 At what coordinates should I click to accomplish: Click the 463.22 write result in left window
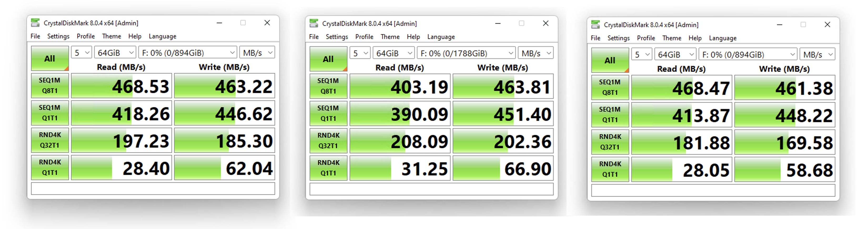point(224,86)
